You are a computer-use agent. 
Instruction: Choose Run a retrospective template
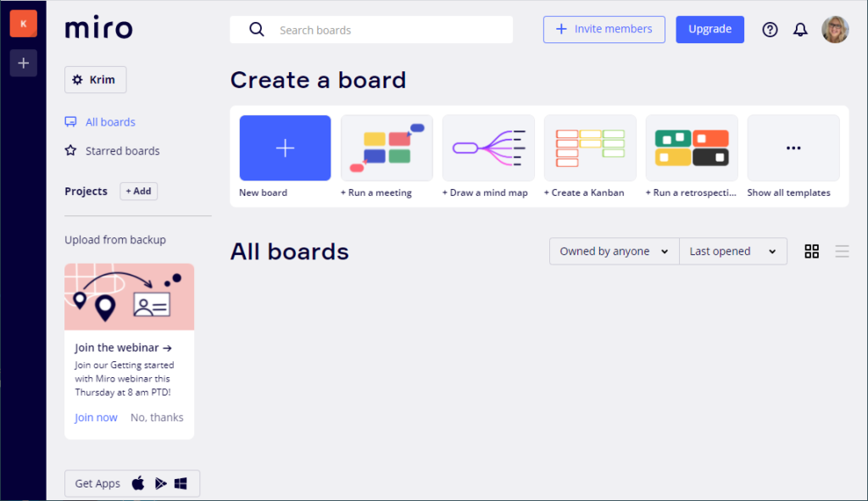pyautogui.click(x=692, y=148)
